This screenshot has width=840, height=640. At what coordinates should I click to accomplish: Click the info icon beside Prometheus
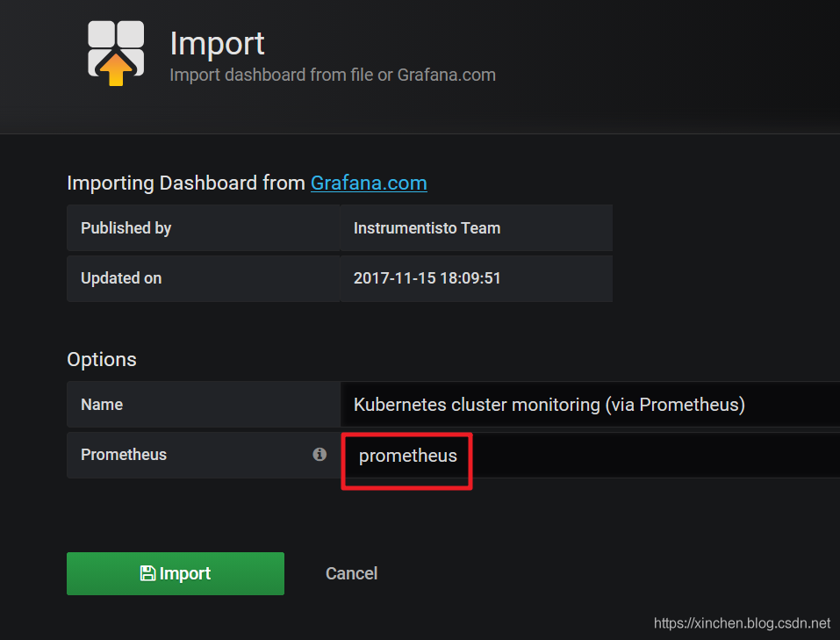click(x=319, y=455)
